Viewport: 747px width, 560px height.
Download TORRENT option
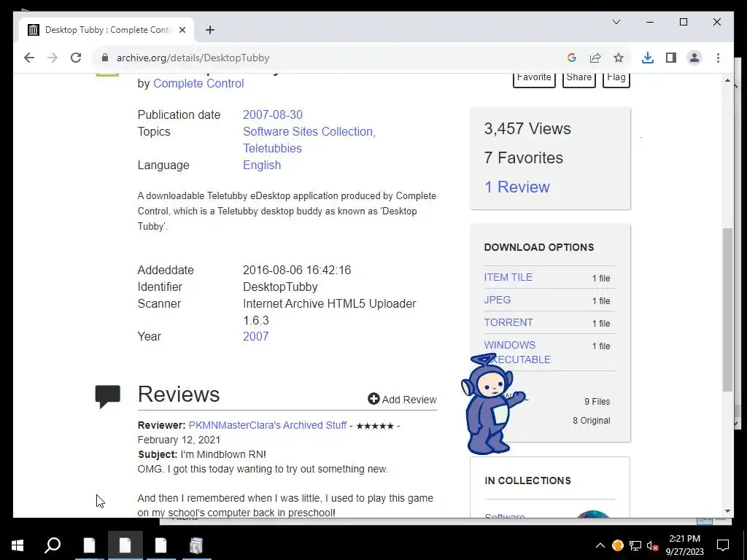pos(508,322)
